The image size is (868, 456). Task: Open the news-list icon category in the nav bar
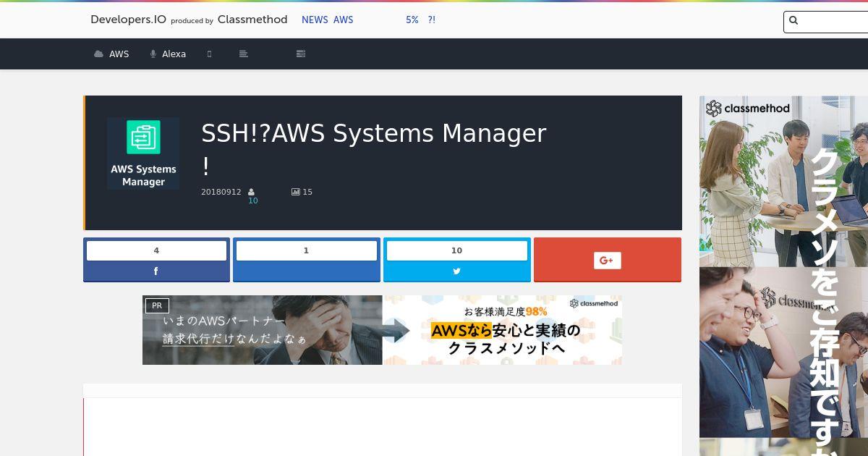click(301, 54)
